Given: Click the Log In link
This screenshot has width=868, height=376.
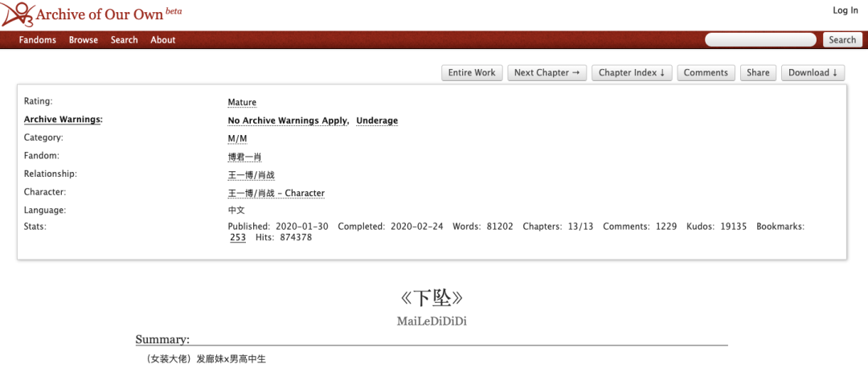Looking at the screenshot, I should [x=845, y=10].
